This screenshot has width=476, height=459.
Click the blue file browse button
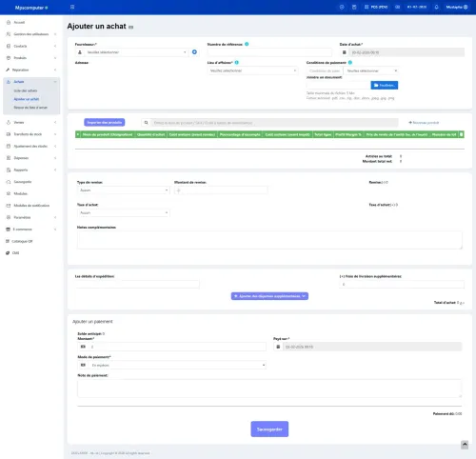point(385,85)
